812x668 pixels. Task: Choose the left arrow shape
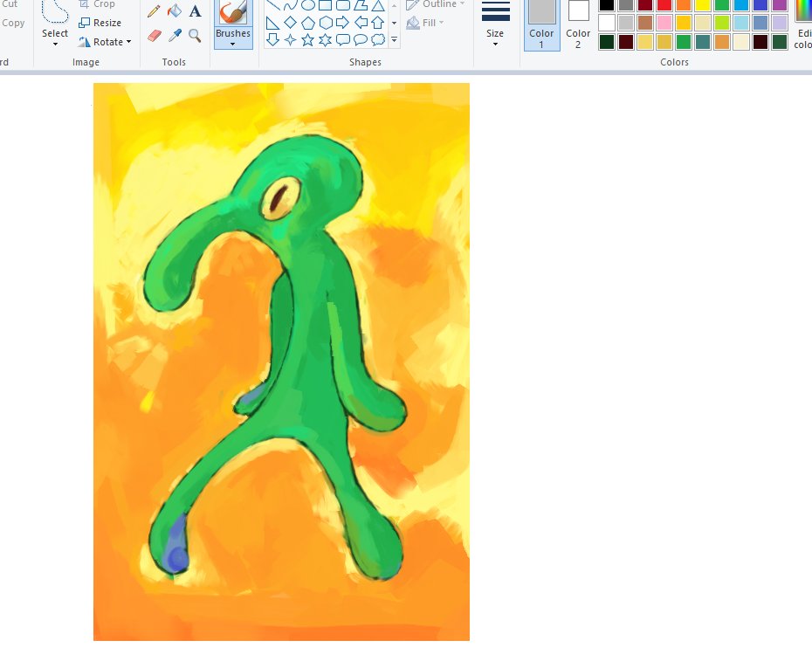pyautogui.click(x=361, y=23)
